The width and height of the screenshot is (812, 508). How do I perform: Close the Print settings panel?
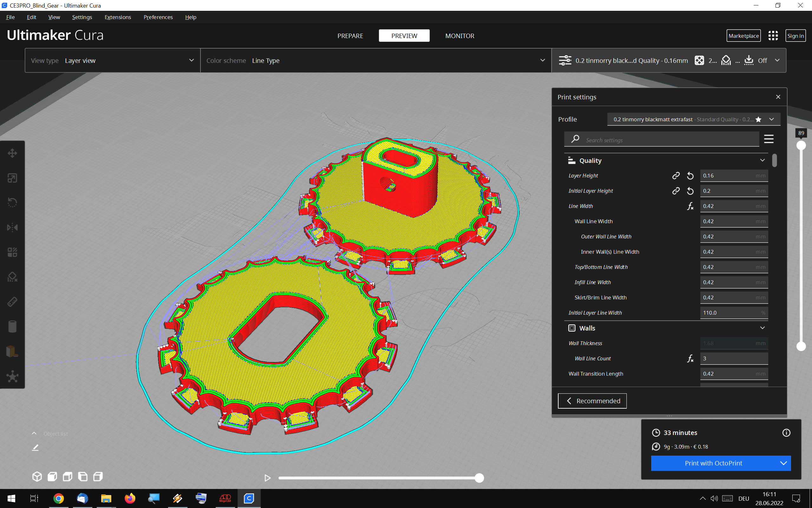(x=778, y=97)
